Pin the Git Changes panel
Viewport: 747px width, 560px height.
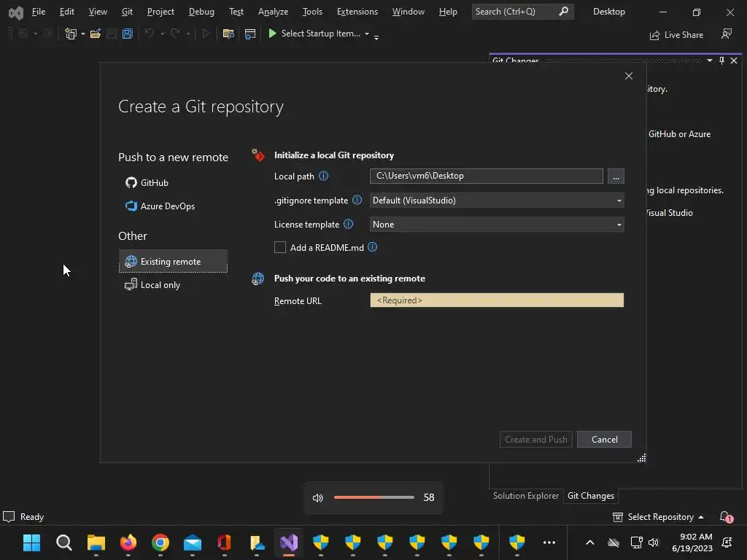(x=721, y=61)
